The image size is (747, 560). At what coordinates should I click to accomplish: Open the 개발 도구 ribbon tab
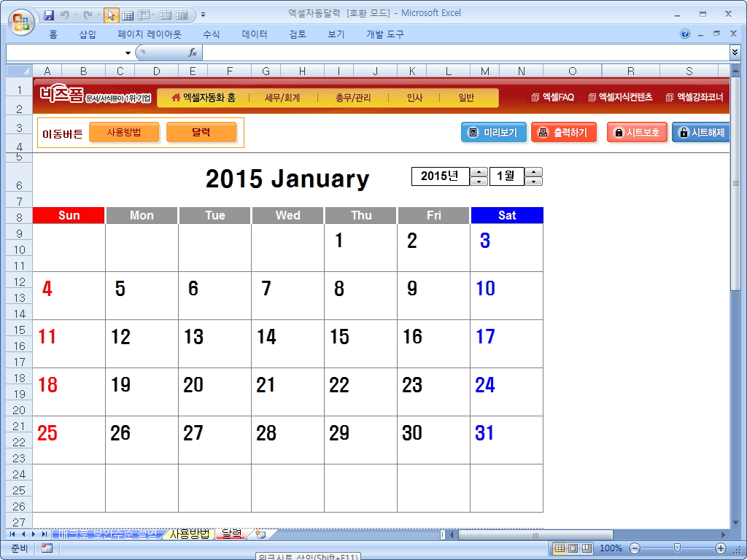coord(384,34)
